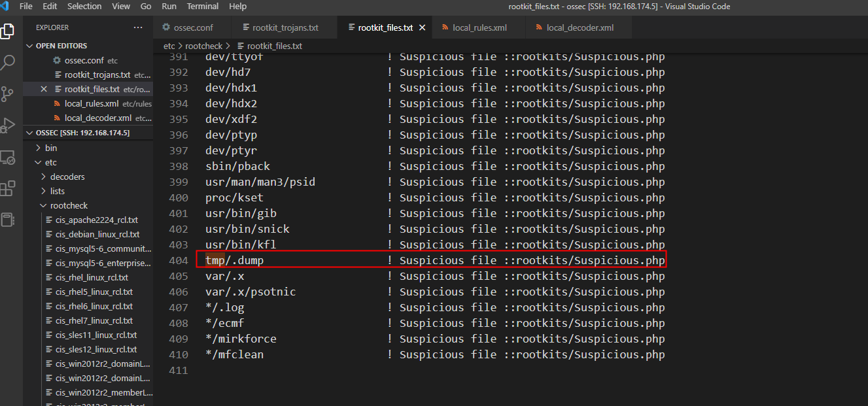Screen dimensions: 868x406
Task: Click line number 404 in gutter
Action: tap(179, 260)
